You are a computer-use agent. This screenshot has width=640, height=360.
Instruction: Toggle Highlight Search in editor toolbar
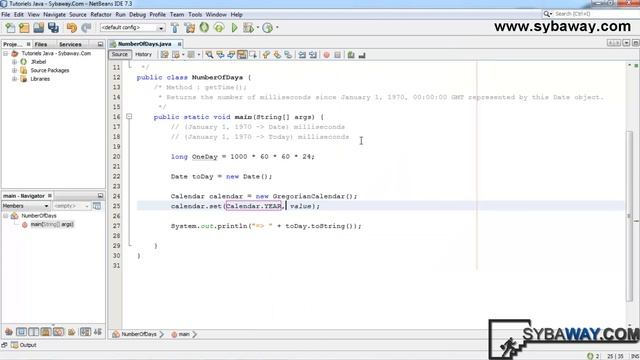tap(242, 55)
